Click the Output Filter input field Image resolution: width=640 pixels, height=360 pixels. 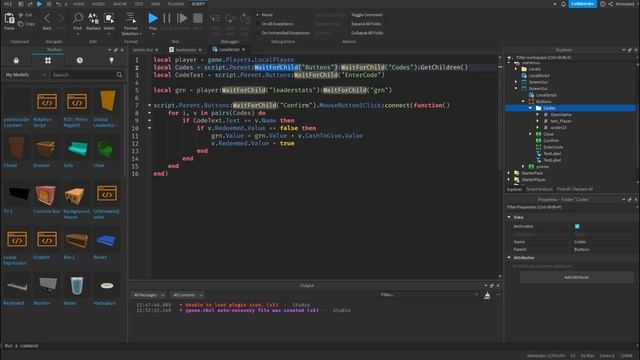point(429,295)
